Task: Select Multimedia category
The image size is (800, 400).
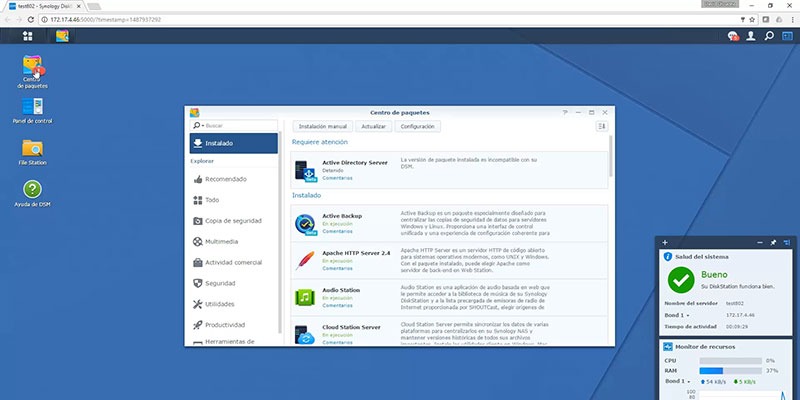Action: coord(234,241)
